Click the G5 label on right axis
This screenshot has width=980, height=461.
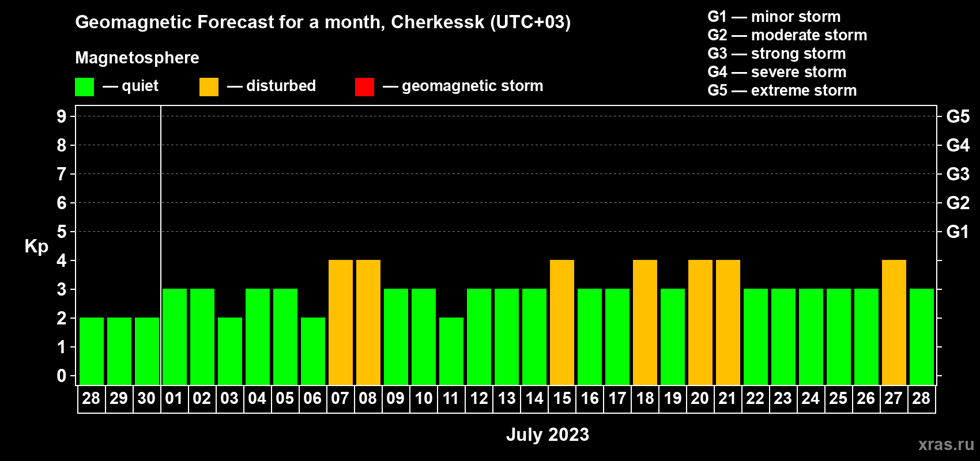pos(958,116)
